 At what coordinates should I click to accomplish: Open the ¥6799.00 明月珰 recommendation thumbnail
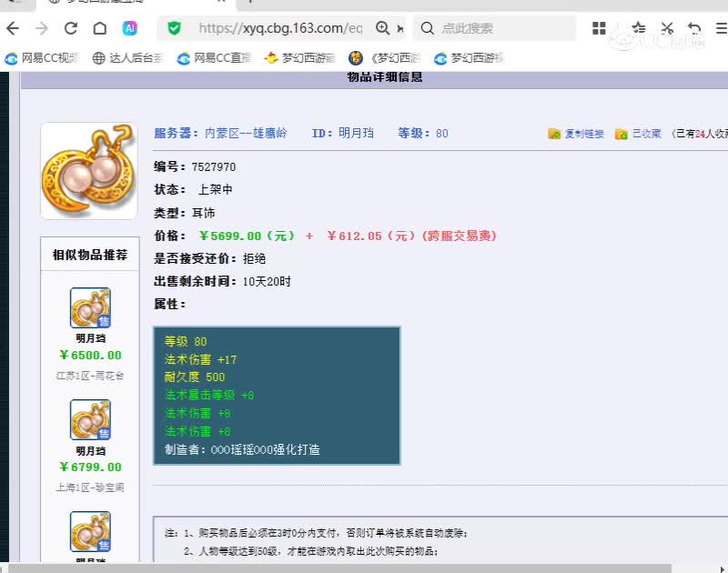coord(90,419)
